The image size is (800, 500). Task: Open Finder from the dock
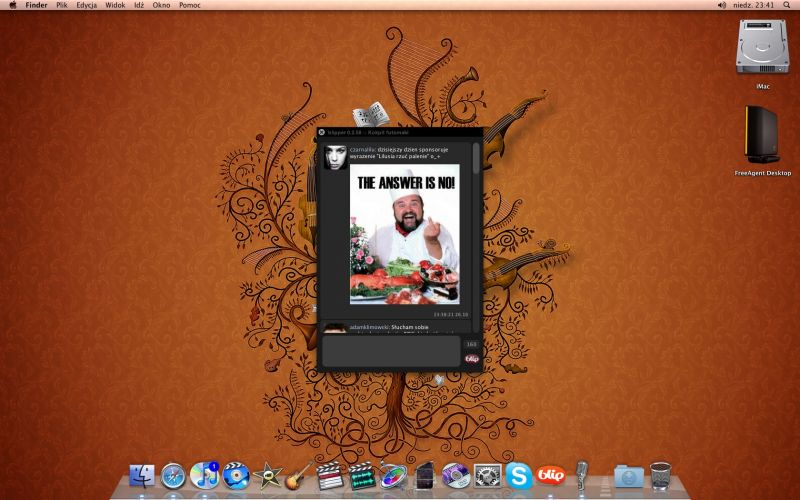pos(142,476)
